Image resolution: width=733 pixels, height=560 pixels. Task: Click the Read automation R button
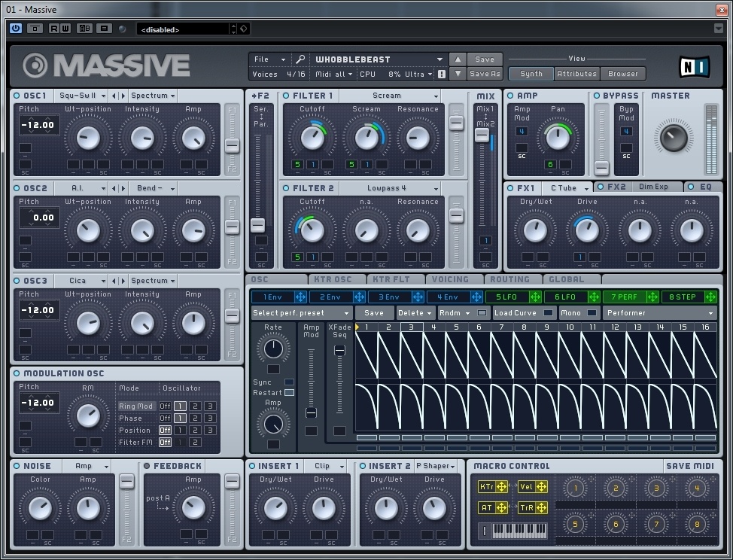coord(54,29)
